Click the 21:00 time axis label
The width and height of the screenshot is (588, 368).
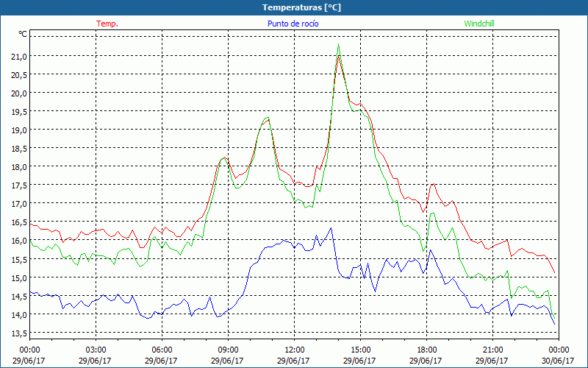[492, 350]
